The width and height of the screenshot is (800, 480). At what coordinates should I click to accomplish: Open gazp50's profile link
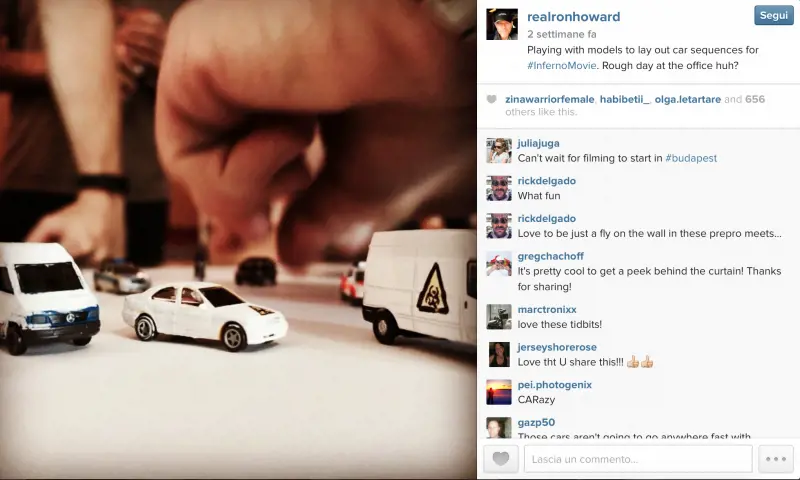coord(536,422)
